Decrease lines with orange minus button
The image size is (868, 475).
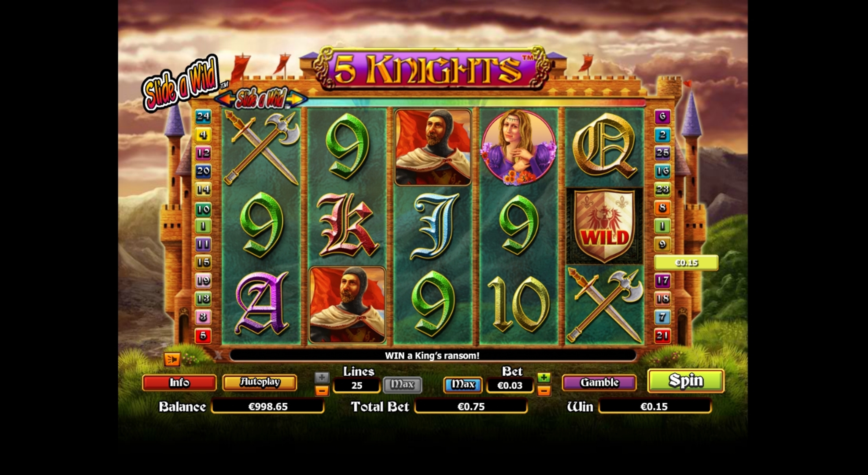(x=322, y=390)
